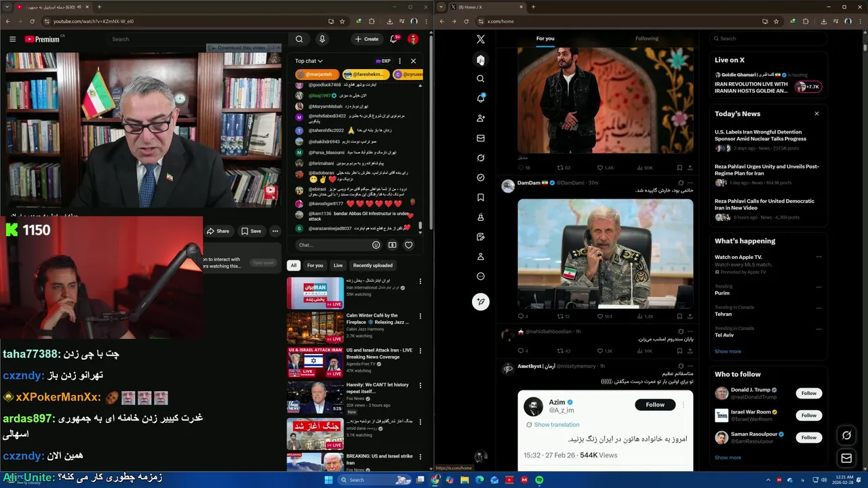This screenshot has height=488, width=868.
Task: Open floating messages drawer on X
Action: 846,459
